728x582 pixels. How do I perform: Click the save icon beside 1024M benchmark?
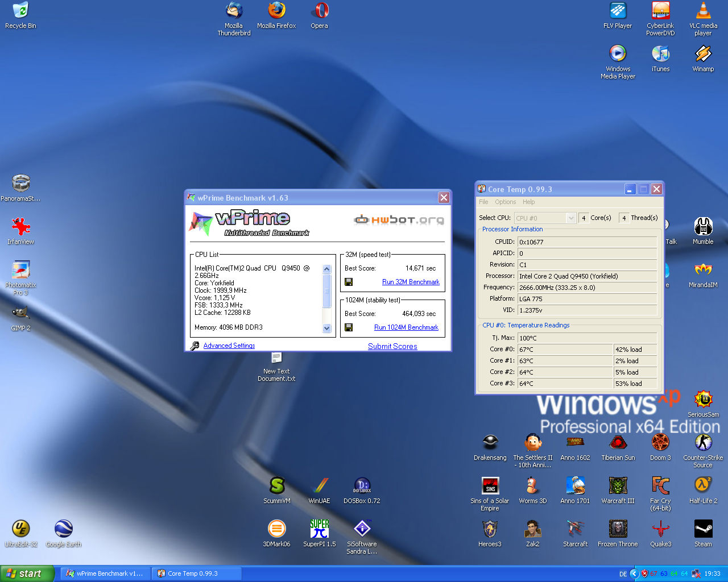(349, 327)
